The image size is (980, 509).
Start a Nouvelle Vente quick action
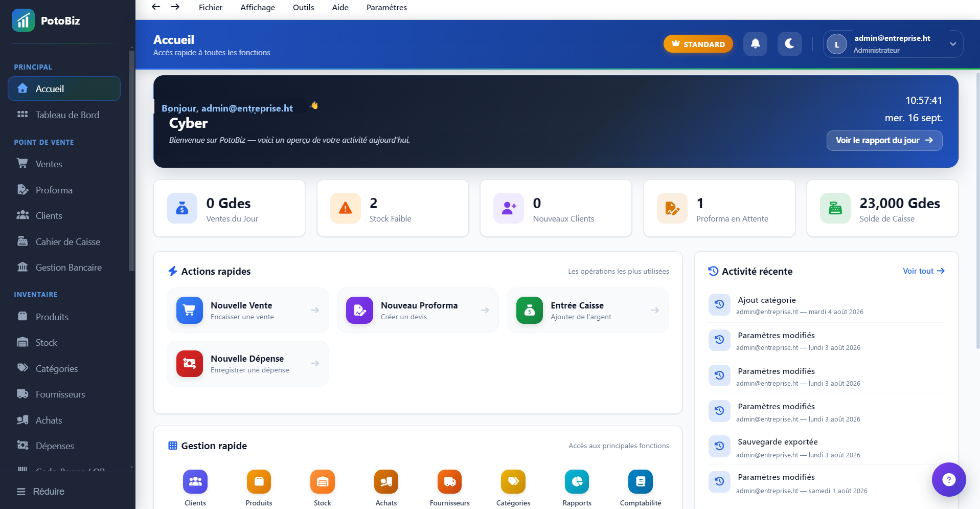pos(247,311)
